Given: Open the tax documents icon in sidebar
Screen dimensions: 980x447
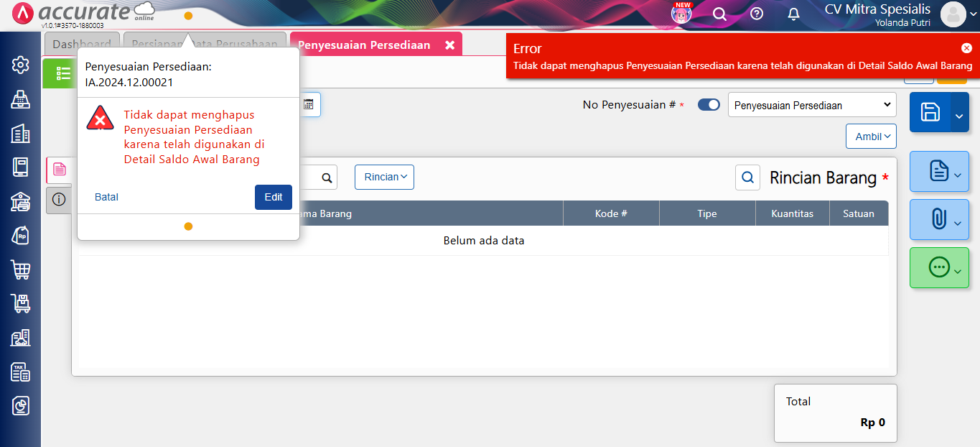Looking at the screenshot, I should (x=19, y=372).
